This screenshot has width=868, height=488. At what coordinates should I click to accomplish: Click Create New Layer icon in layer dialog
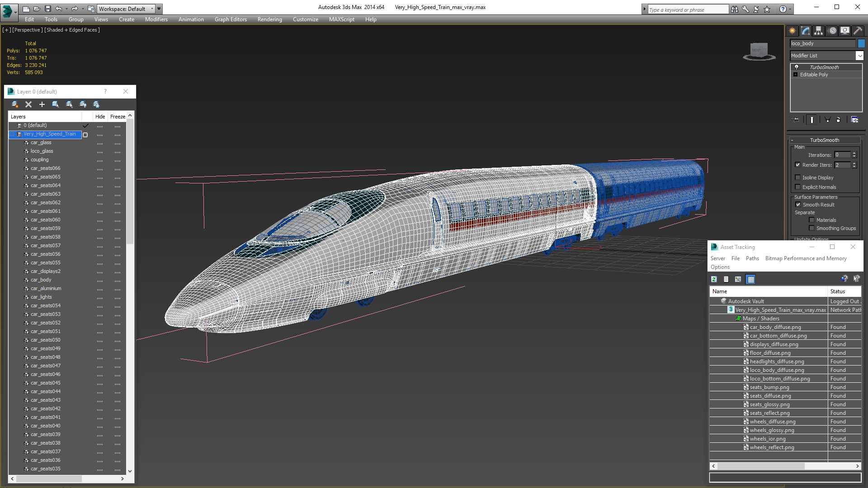coord(15,104)
